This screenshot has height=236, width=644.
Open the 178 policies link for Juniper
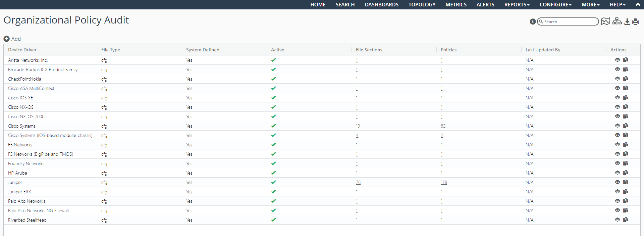click(444, 183)
